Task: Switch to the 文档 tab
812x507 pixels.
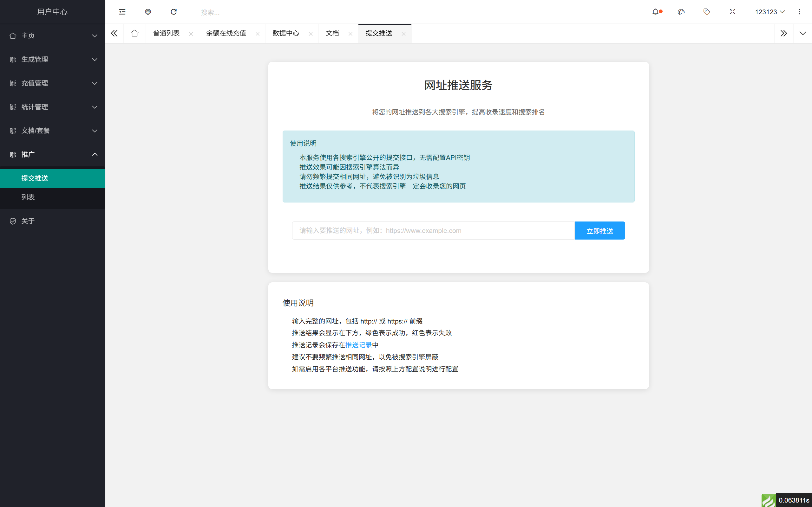Action: pyautogui.click(x=332, y=33)
